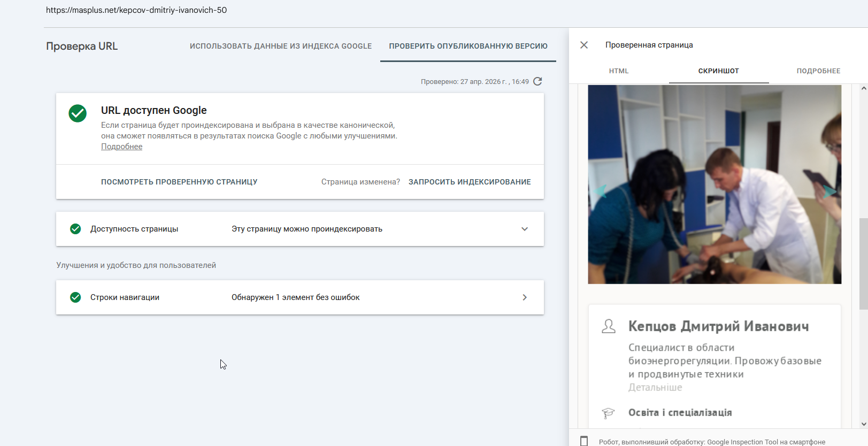This screenshot has height=446, width=868.
Task: Open the Подробнее link under URL доступен Google
Action: 122,147
